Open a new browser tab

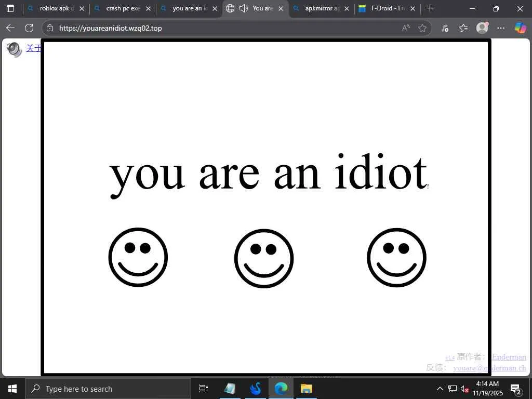point(430,8)
